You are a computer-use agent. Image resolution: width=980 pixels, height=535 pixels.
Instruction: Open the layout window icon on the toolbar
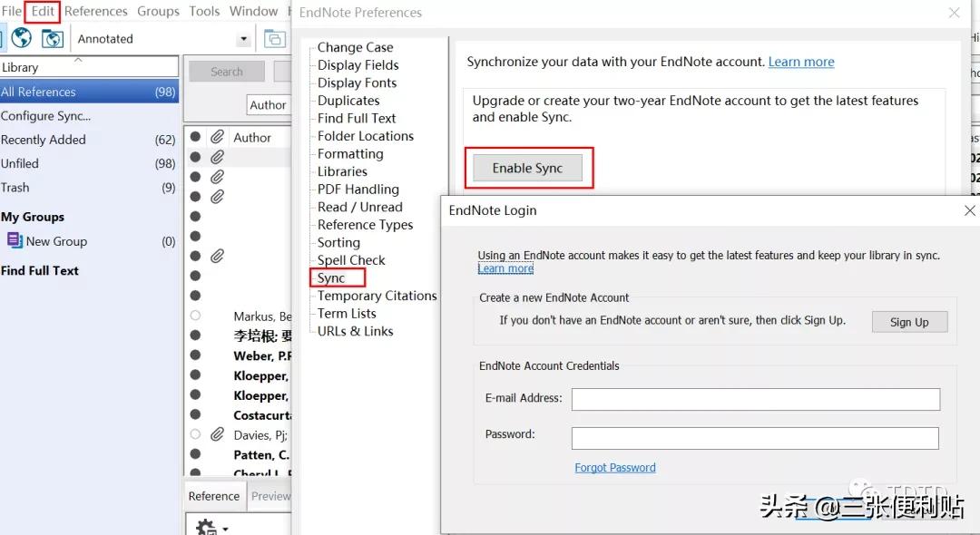click(275, 38)
